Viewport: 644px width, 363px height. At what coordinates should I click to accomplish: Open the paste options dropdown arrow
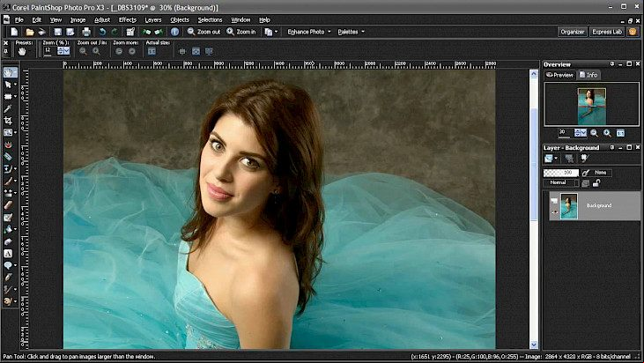(x=276, y=32)
